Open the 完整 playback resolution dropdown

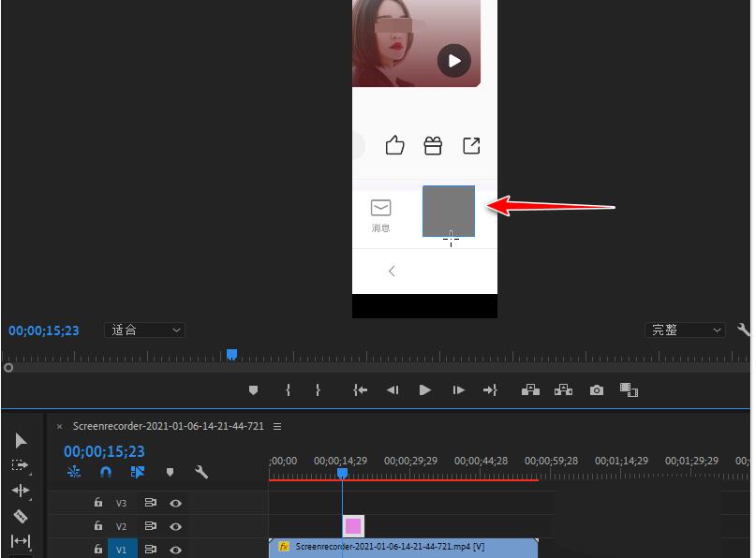685,330
